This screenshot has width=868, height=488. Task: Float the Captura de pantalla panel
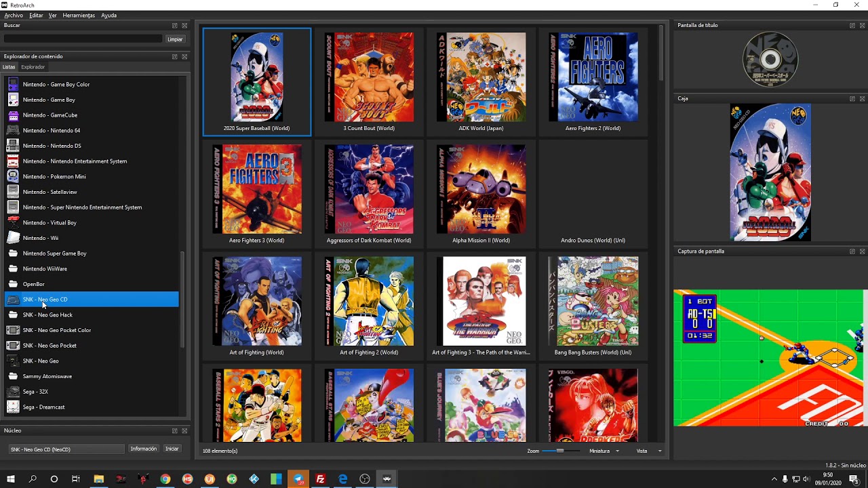(x=852, y=251)
